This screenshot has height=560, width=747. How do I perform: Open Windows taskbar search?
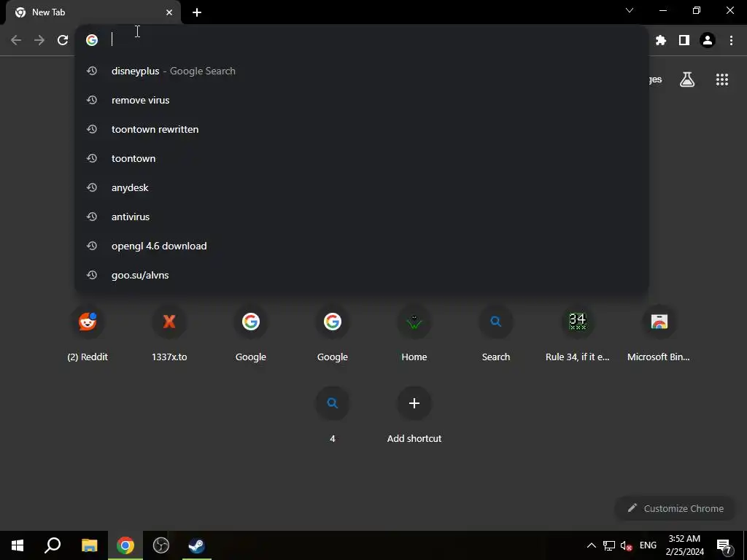point(53,545)
